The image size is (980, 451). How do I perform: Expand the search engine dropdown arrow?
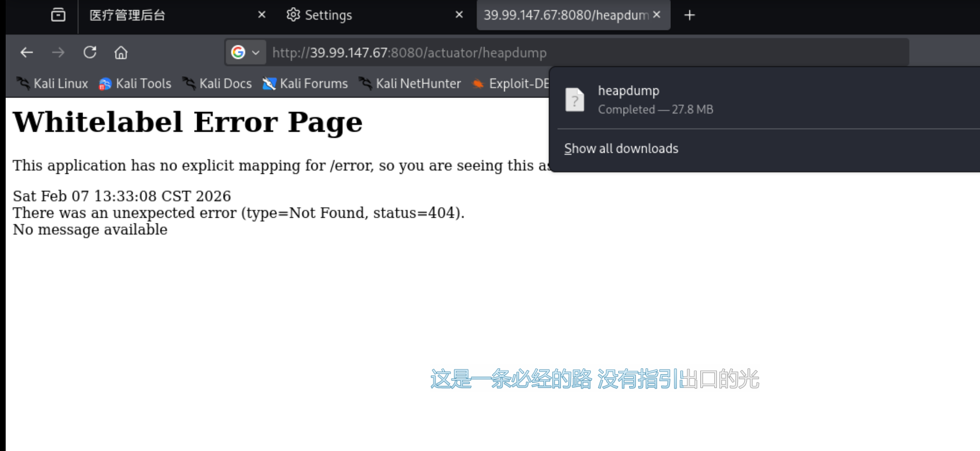(255, 53)
